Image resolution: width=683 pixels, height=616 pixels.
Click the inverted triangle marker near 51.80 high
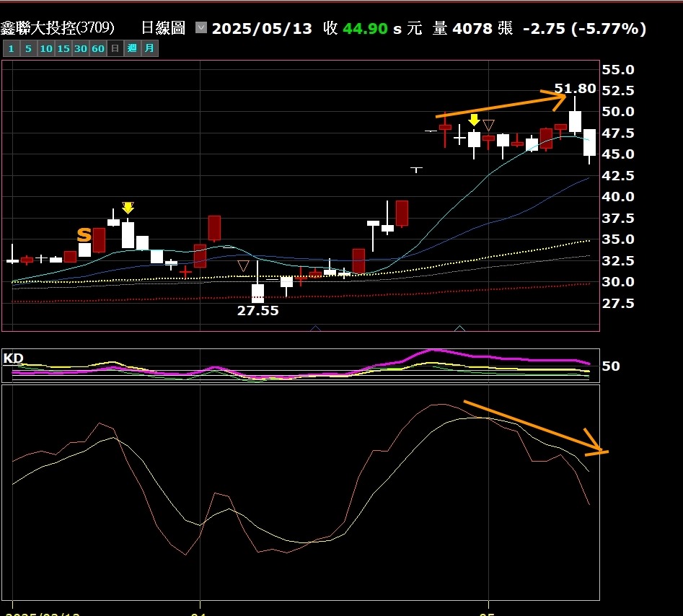pyautogui.click(x=488, y=125)
